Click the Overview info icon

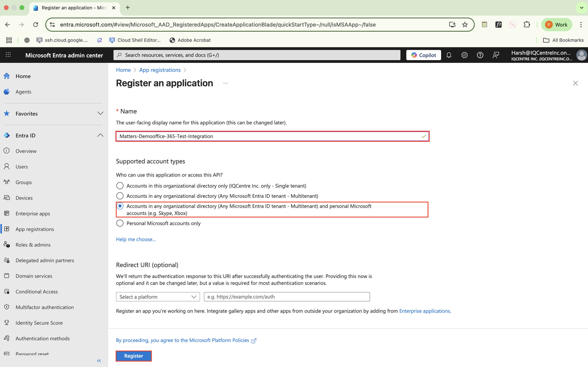7,151
